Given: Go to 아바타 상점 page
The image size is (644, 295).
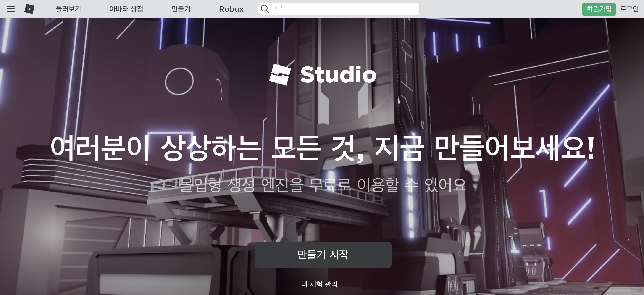Looking at the screenshot, I should (126, 9).
